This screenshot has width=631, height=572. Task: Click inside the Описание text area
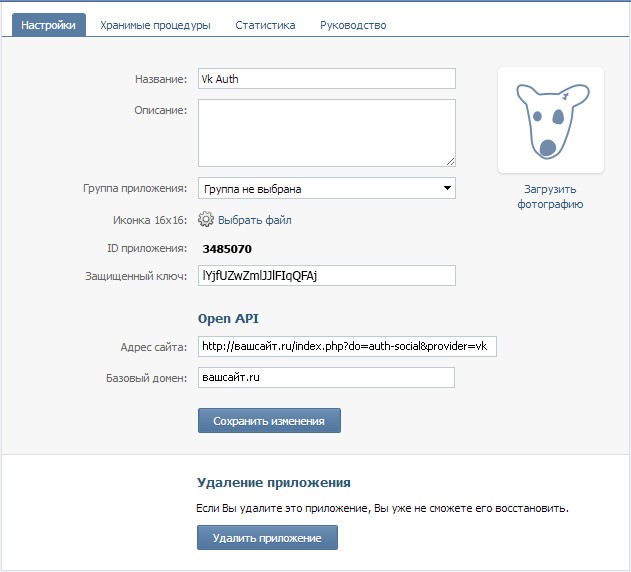pyautogui.click(x=326, y=132)
